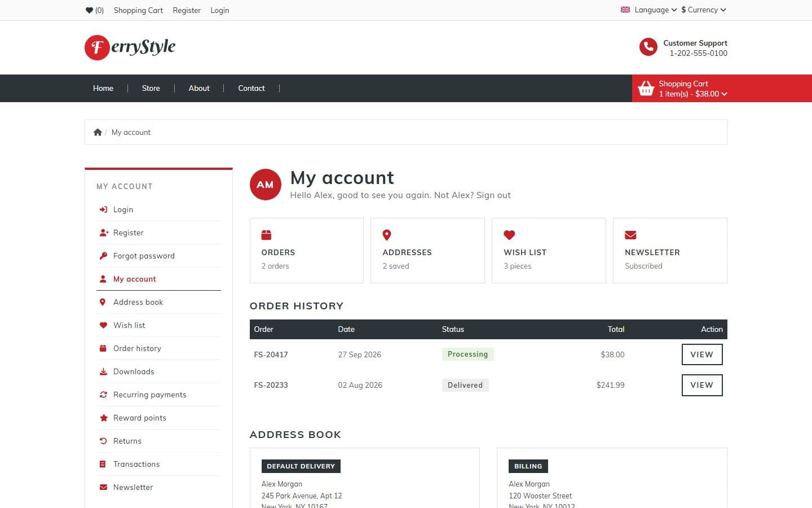Open the About menu item

(x=199, y=88)
